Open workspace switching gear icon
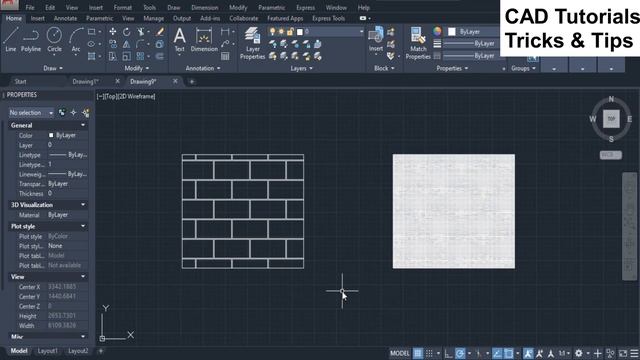Viewport: 640px width, 360px height. click(x=579, y=353)
